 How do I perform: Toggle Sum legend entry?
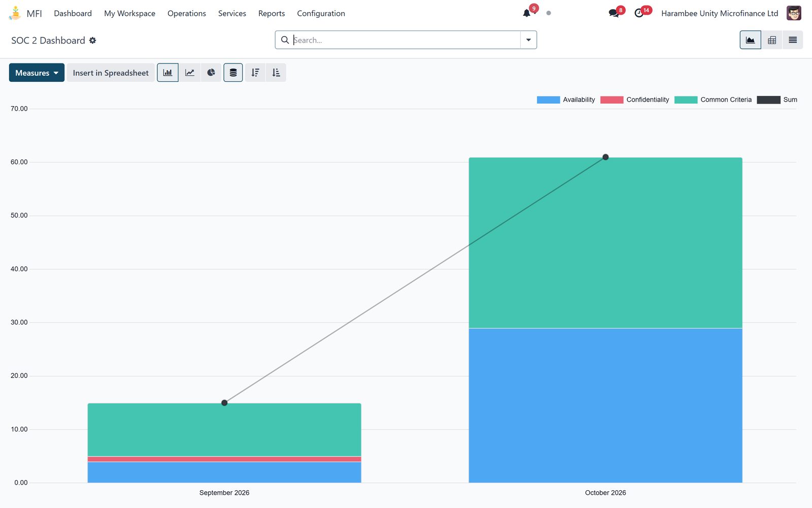tap(777, 100)
